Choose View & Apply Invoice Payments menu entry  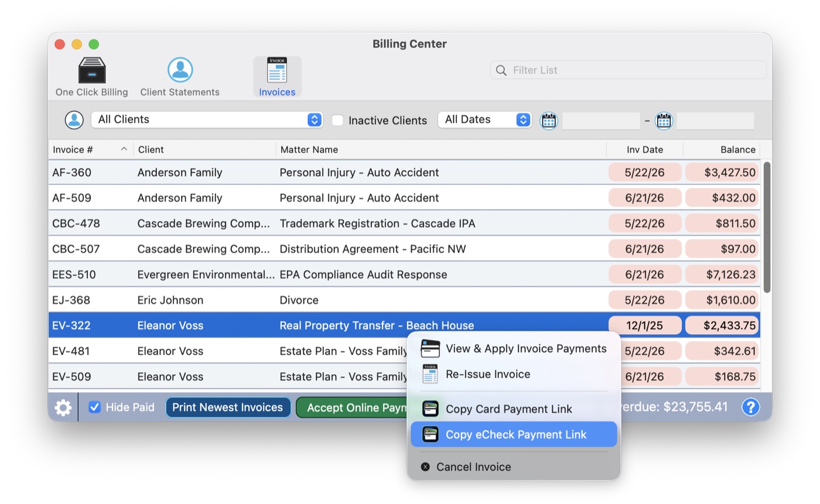(514, 349)
